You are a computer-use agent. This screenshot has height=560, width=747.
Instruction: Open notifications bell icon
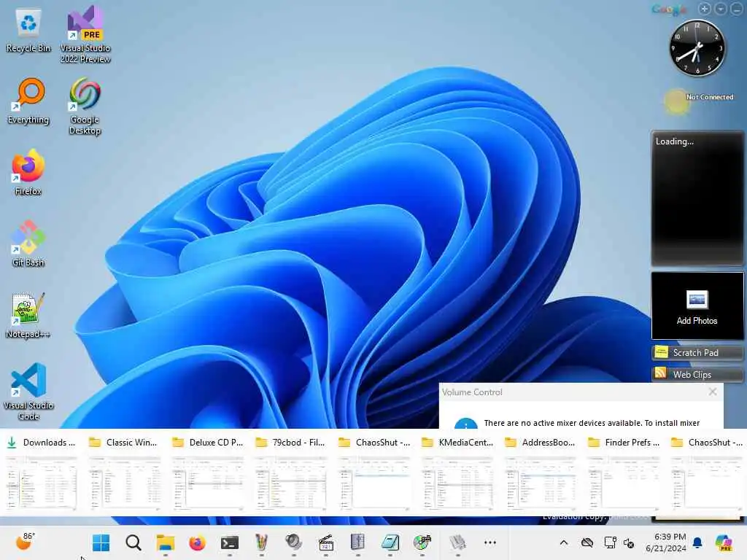click(697, 542)
